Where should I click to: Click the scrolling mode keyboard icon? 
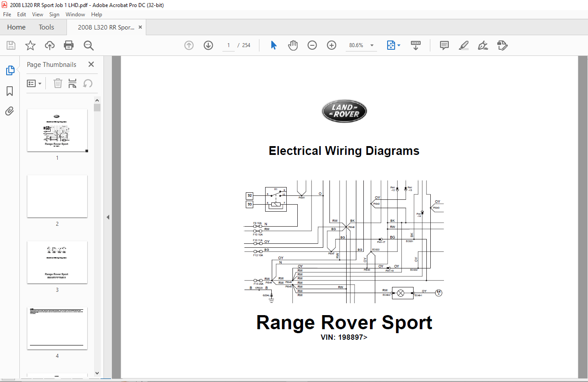tap(416, 45)
